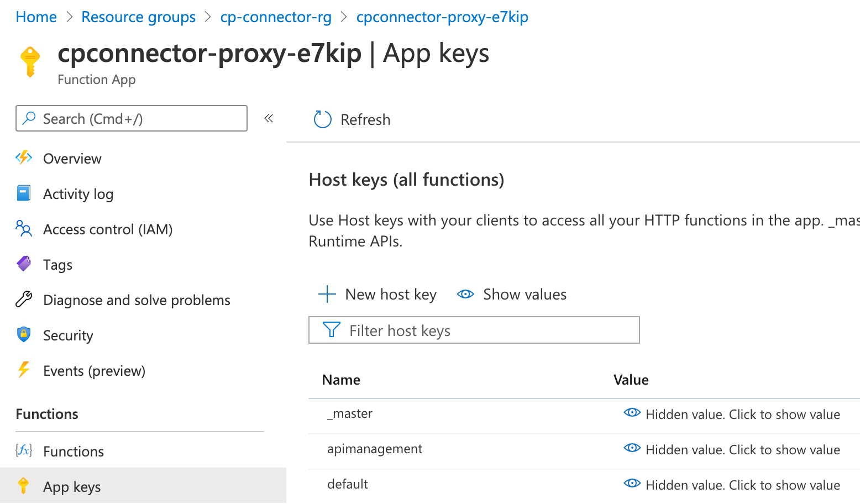Toggle Show values for host keys

click(512, 295)
